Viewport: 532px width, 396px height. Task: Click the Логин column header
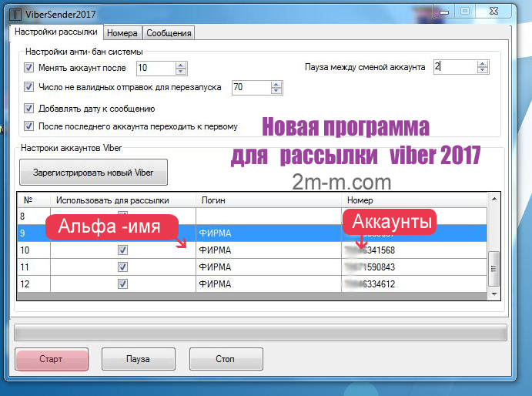click(x=268, y=200)
